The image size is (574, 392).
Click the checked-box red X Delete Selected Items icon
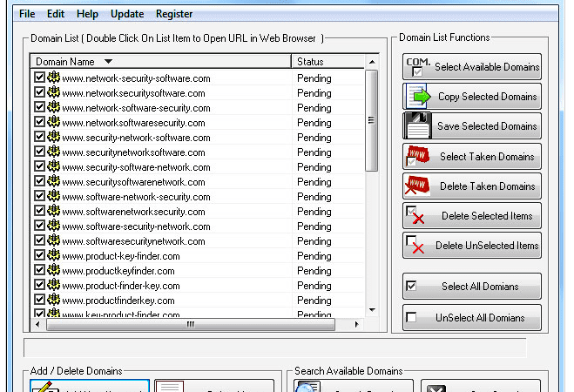pos(415,215)
